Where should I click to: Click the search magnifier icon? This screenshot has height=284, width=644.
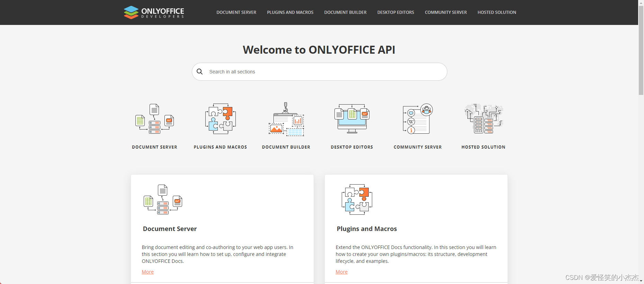click(200, 72)
